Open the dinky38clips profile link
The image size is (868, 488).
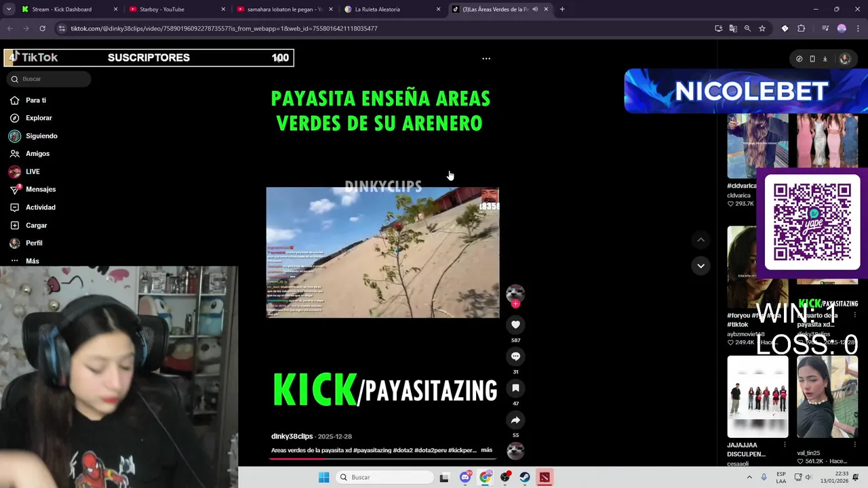292,436
